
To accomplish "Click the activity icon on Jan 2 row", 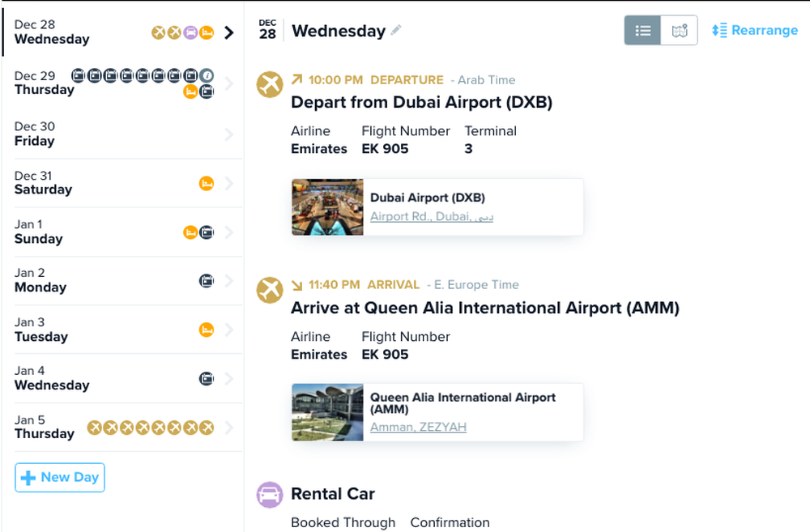I will tap(207, 281).
